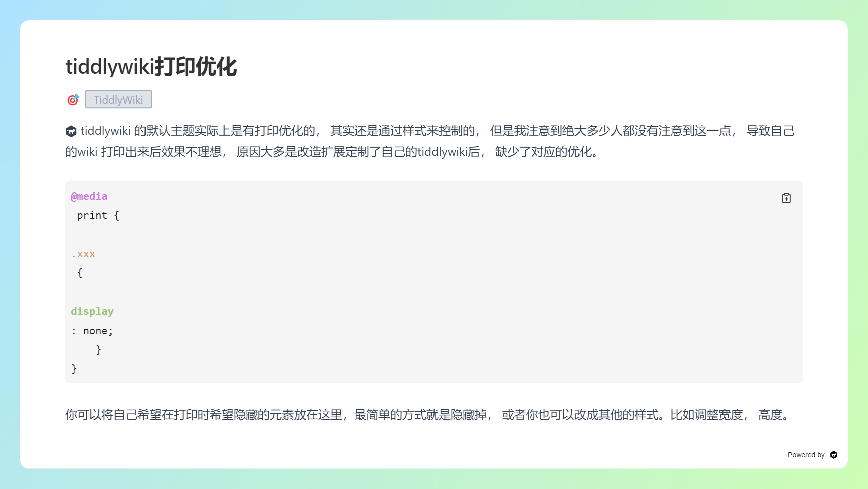This screenshot has height=489, width=868.
Task: Click the last paragraph starting with 你可以将自己
Action: 426,415
